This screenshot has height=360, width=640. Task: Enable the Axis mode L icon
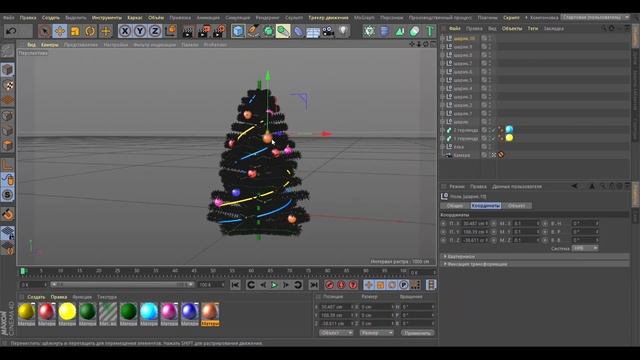(x=7, y=165)
